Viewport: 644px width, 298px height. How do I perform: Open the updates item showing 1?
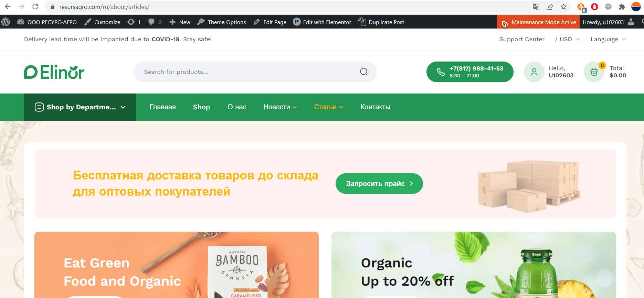pos(134,22)
